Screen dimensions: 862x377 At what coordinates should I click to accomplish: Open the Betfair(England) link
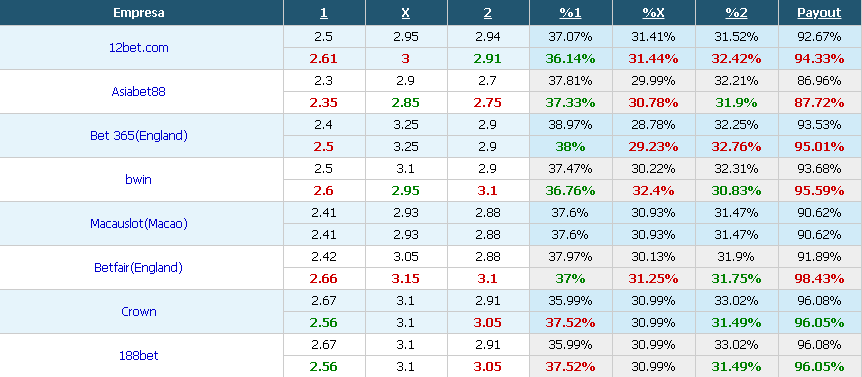point(139,268)
